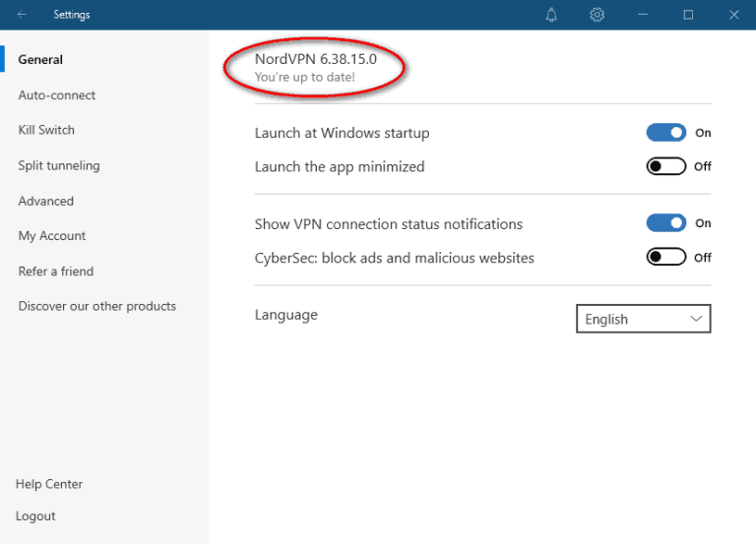This screenshot has width=756, height=544.
Task: Open My Account page
Action: point(52,236)
